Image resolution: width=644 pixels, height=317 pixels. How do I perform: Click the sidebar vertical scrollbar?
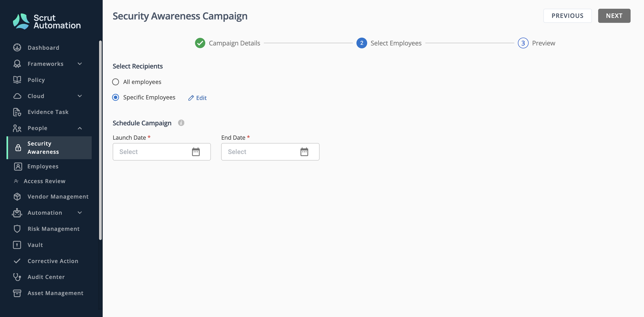point(100,140)
